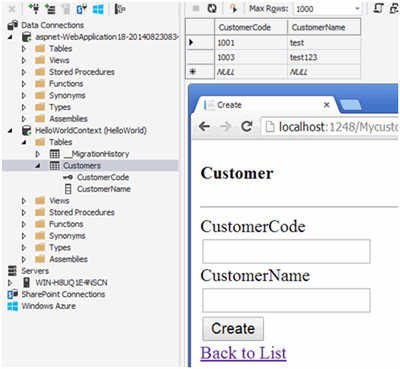
Task: Click the SharePoint connection toolbar icon
Action: click(x=82, y=9)
